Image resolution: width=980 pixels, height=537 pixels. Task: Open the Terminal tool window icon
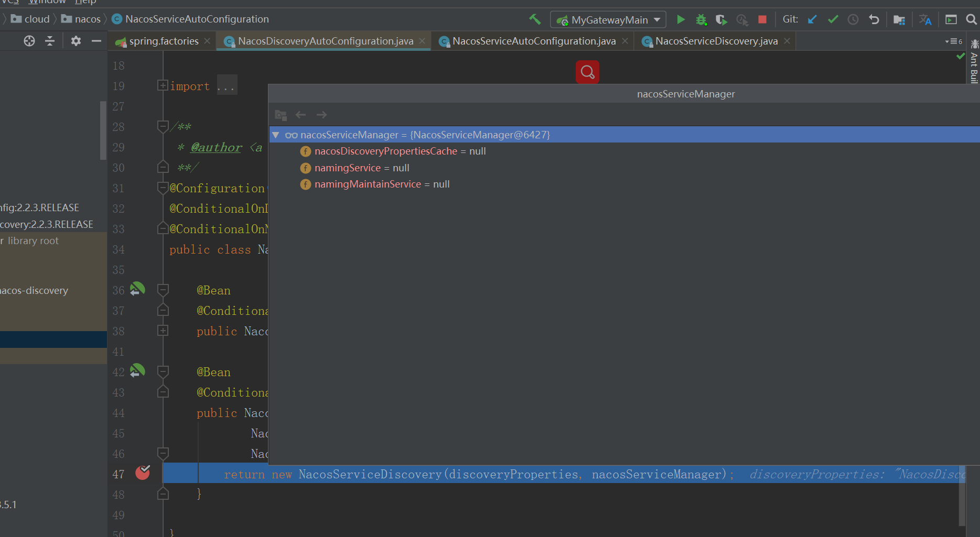951,19
